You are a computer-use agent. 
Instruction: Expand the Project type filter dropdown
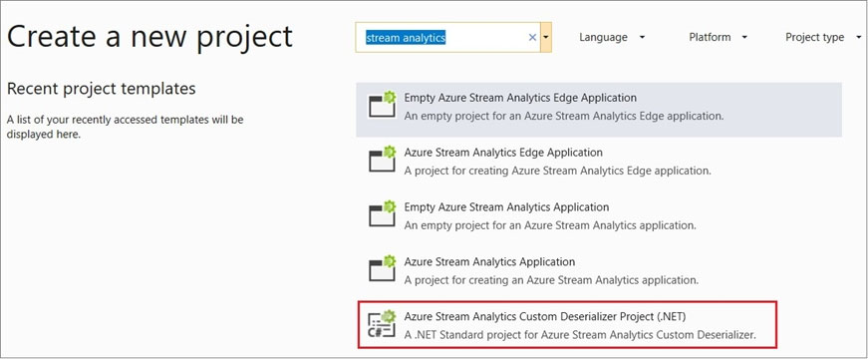point(823,37)
